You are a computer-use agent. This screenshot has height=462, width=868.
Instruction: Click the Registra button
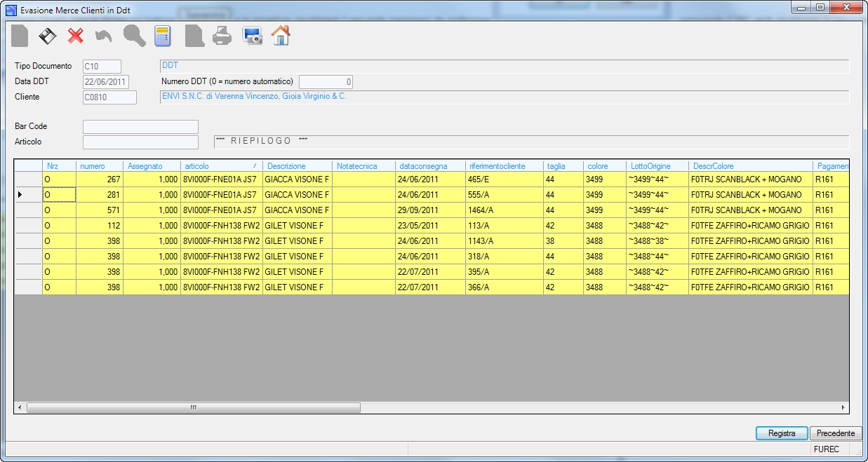click(782, 433)
